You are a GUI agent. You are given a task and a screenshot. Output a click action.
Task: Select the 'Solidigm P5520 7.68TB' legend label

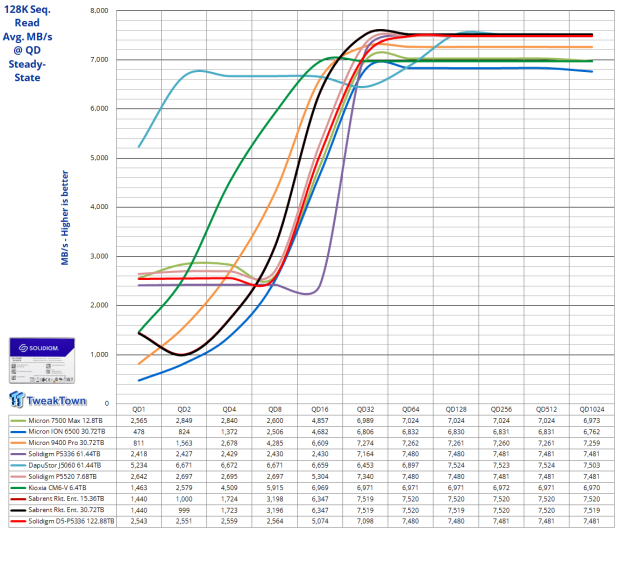(x=62, y=477)
